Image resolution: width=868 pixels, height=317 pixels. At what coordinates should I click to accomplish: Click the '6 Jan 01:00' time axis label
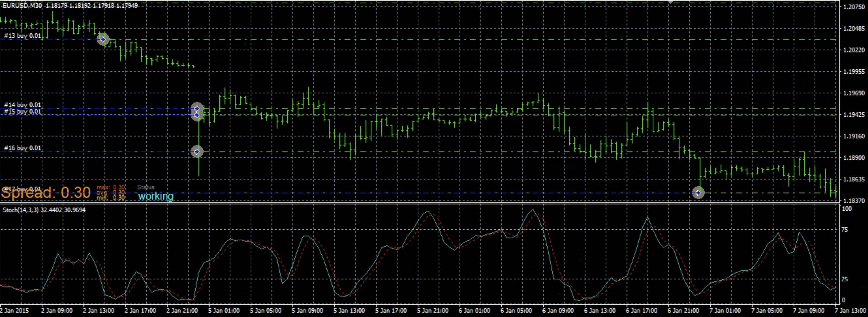474,310
